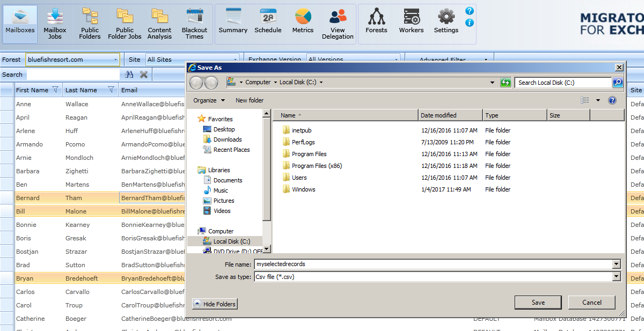This screenshot has width=644, height=331.
Task: Click the Hide Folders button
Action: pos(215,304)
